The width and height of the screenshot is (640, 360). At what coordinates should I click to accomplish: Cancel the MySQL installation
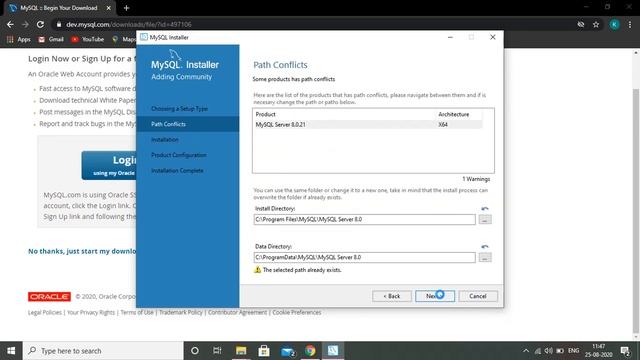(478, 296)
